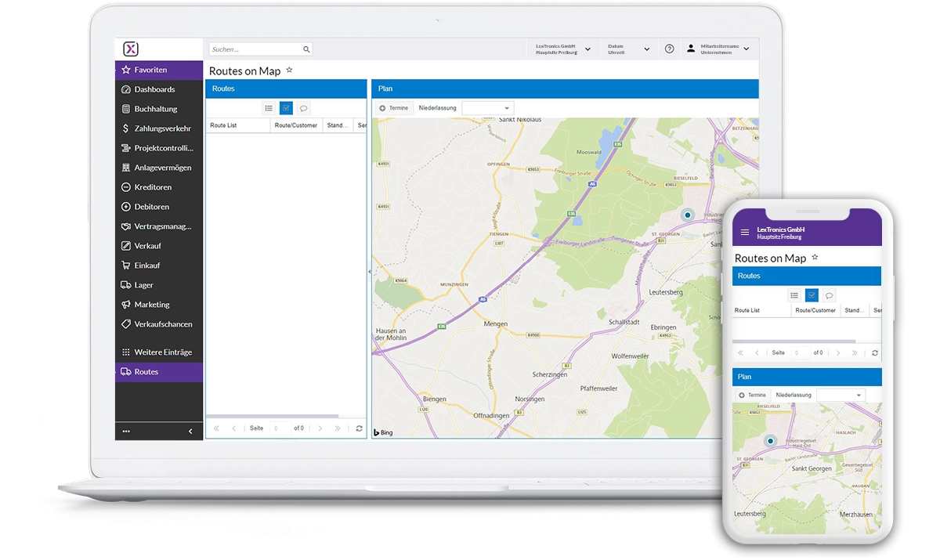Select the list view icon in Routes toolbar

click(269, 107)
